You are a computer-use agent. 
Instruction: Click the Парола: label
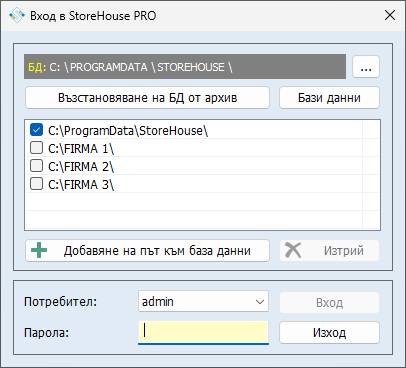pyautogui.click(x=46, y=332)
